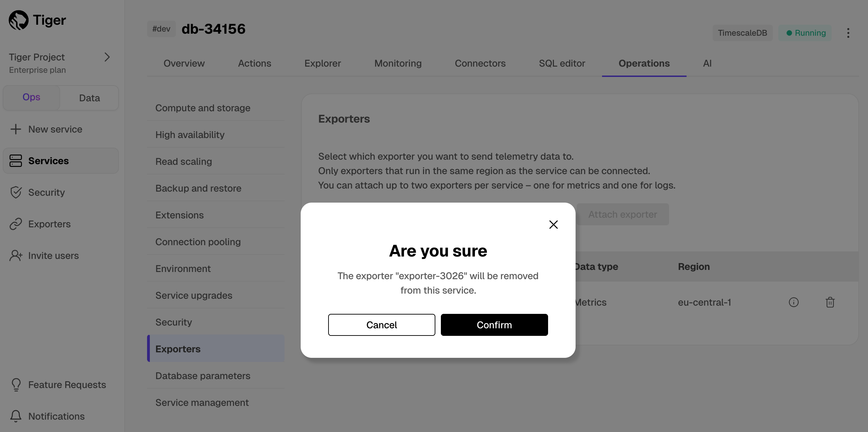Close the confirmation dialog with X

(x=553, y=225)
